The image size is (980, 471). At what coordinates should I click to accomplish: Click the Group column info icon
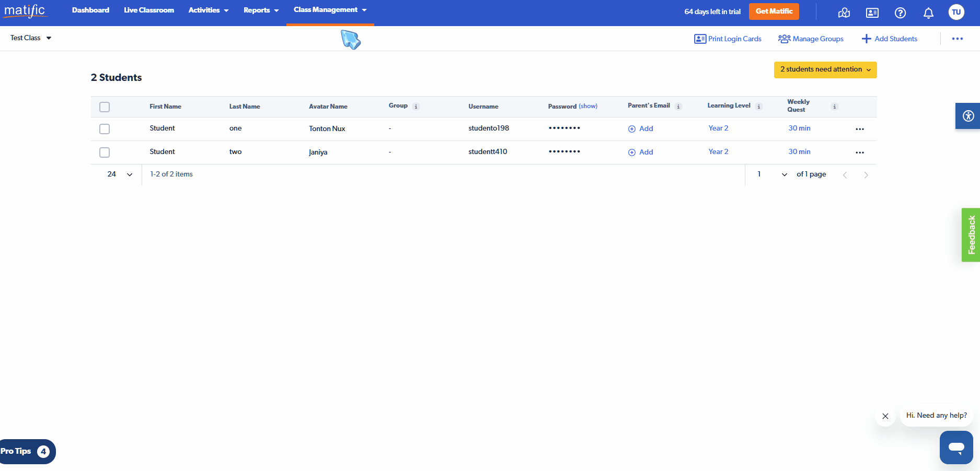pos(416,107)
